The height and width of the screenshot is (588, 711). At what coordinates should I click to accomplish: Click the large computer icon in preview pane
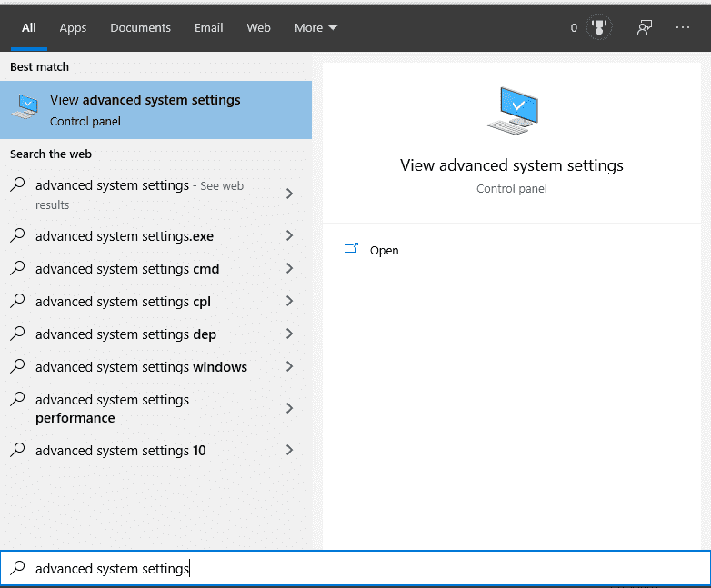coord(513,111)
